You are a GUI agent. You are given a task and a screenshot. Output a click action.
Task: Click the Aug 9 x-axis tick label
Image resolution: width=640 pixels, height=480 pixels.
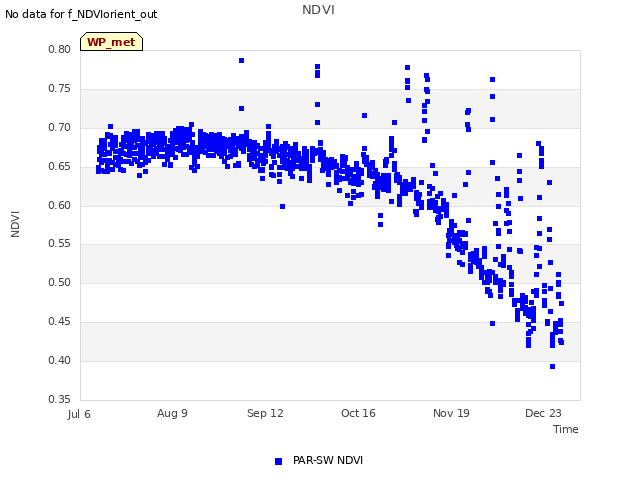coord(172,413)
